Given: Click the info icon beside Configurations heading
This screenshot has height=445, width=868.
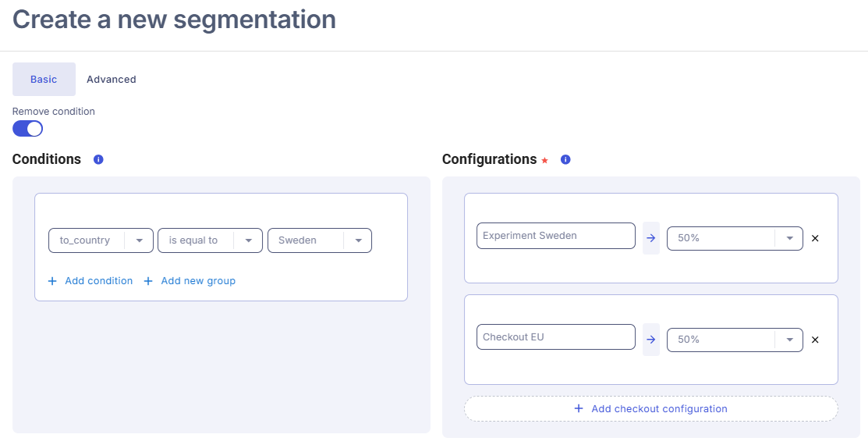Looking at the screenshot, I should tap(565, 159).
